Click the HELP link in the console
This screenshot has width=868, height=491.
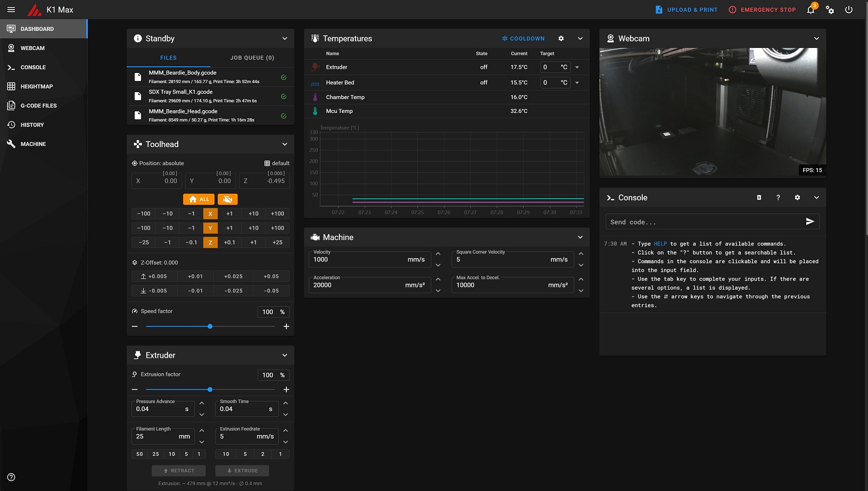[660, 243]
